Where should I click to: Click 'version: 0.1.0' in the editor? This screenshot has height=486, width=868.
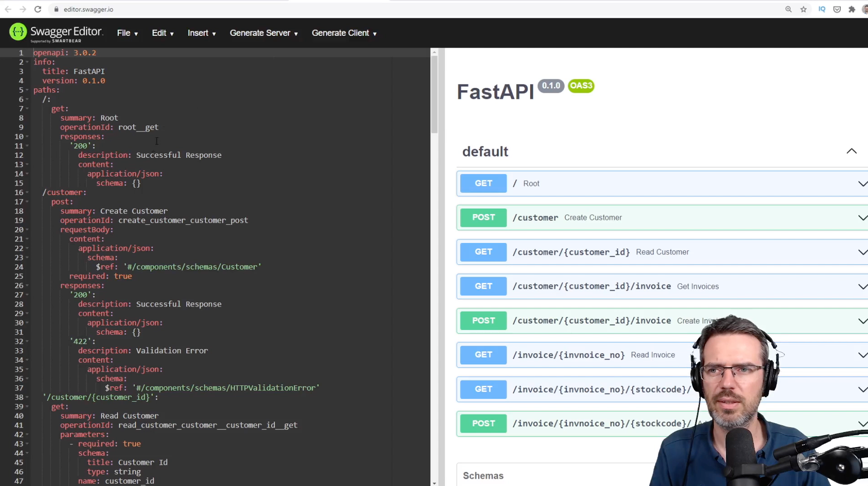[x=73, y=81]
